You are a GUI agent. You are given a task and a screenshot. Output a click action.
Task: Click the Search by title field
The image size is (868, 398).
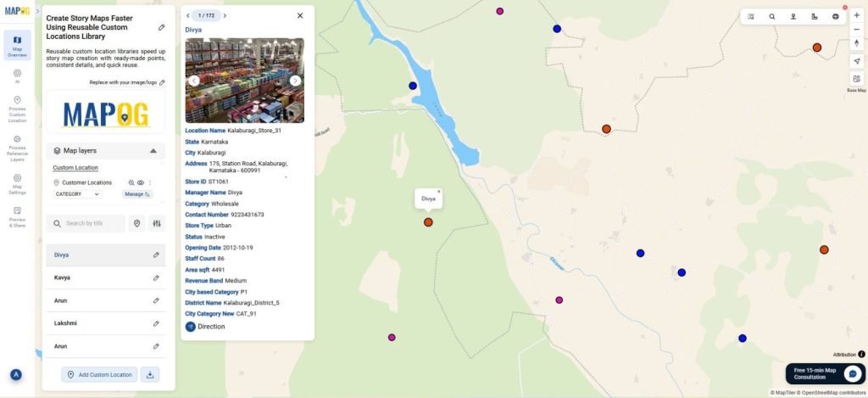click(x=86, y=223)
